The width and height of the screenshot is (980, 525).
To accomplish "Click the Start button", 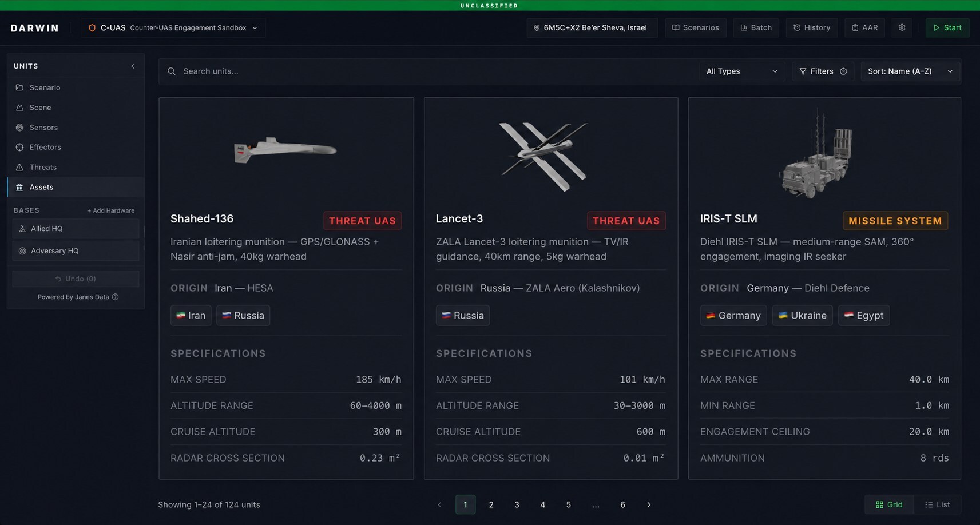I will [947, 27].
